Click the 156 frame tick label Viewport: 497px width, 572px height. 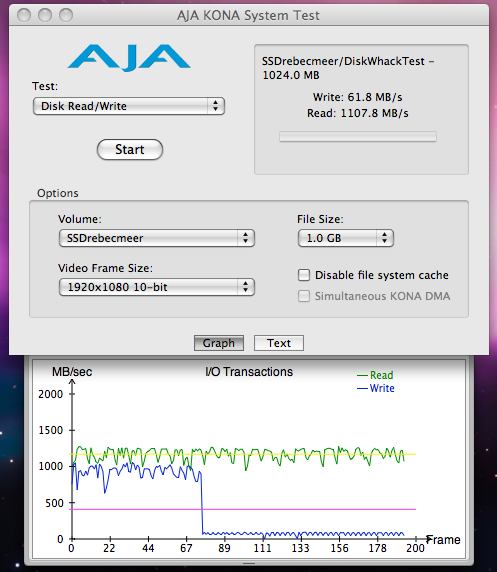(x=339, y=548)
